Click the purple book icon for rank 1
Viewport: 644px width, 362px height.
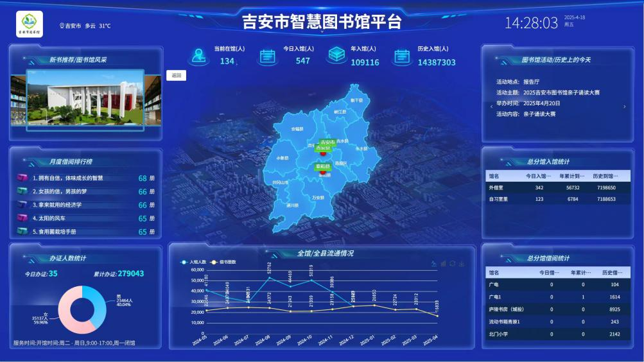(x=22, y=178)
